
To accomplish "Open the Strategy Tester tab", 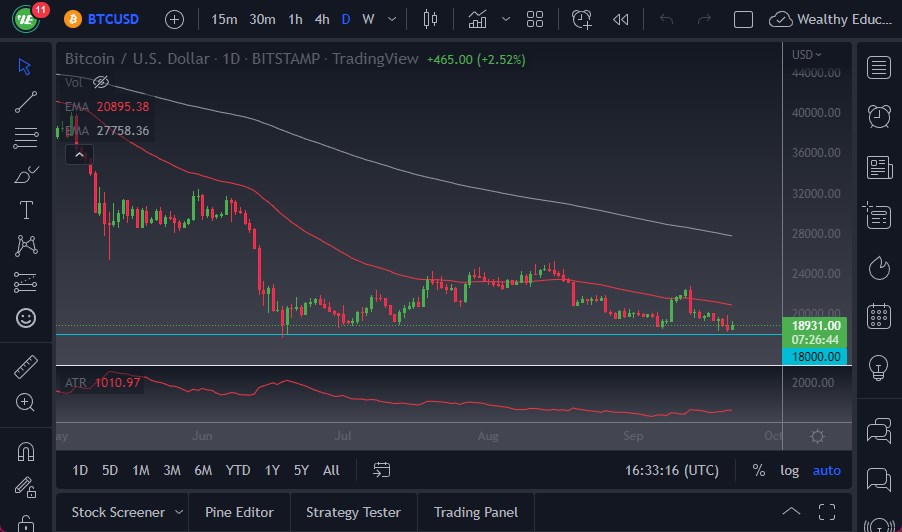I will coord(353,512).
